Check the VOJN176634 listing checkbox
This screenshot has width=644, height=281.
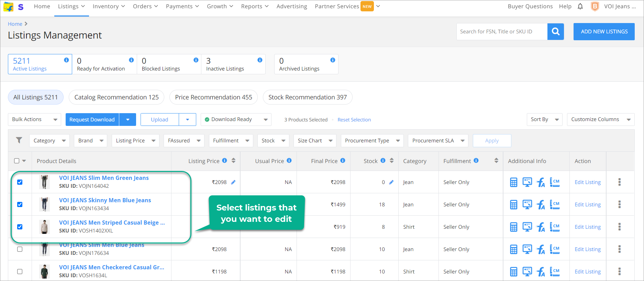(x=20, y=249)
